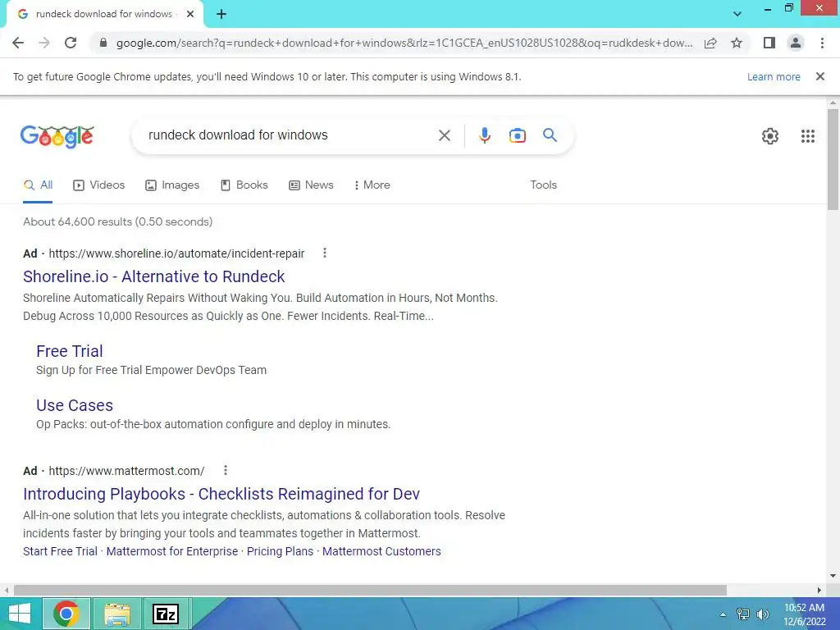The height and width of the screenshot is (630, 840).
Task: Open the Use Cases sitelink
Action: point(75,405)
